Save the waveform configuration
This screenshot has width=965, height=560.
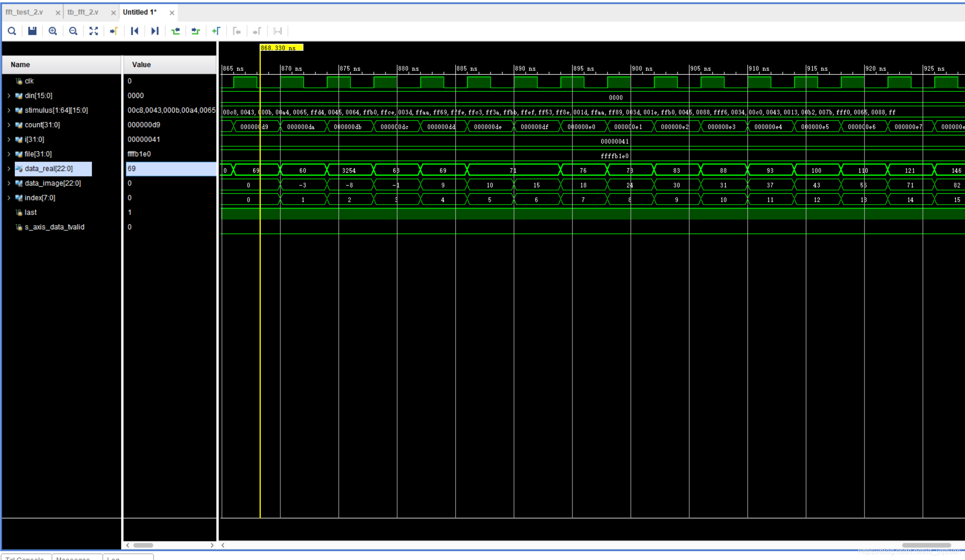(32, 31)
